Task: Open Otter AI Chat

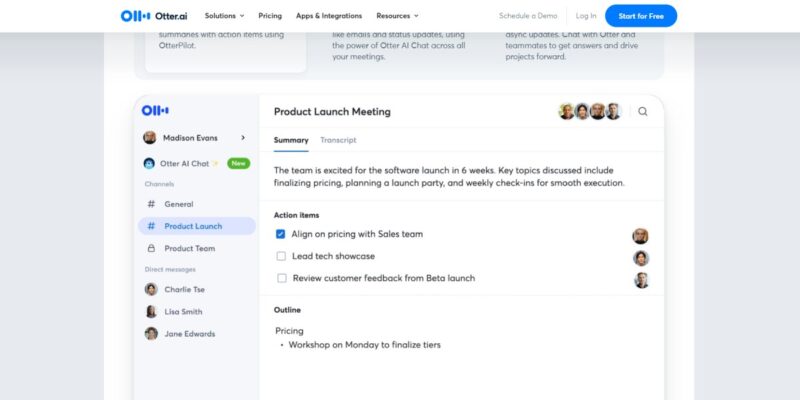Action: click(184, 163)
